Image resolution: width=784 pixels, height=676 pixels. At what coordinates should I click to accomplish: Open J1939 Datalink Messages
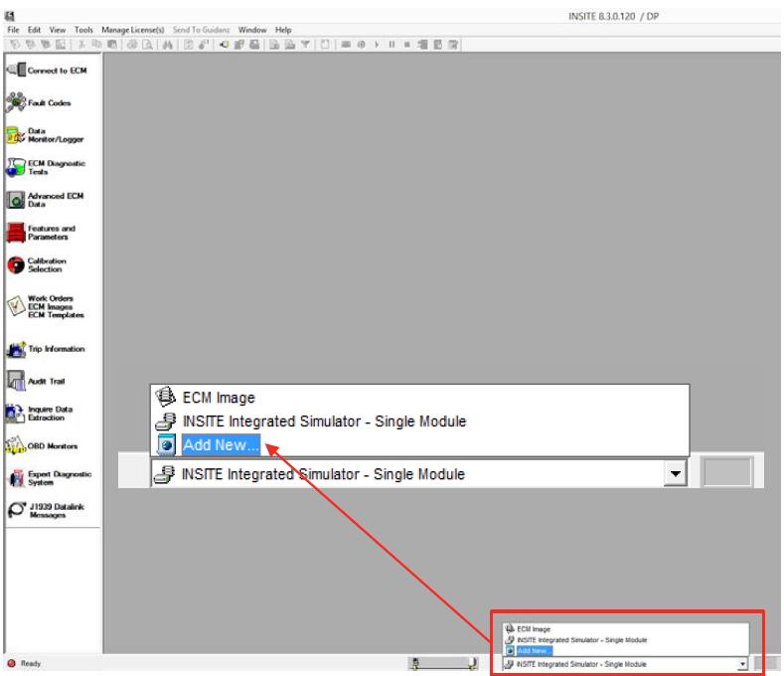(46, 510)
